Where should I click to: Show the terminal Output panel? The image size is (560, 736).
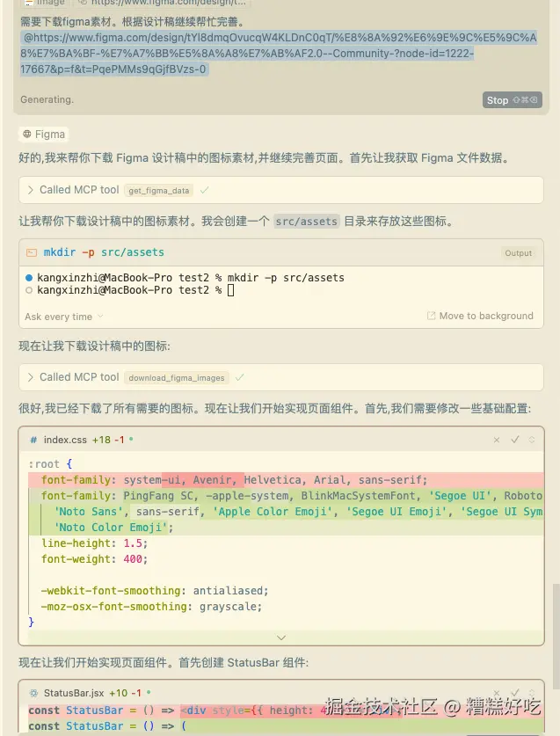click(x=518, y=253)
